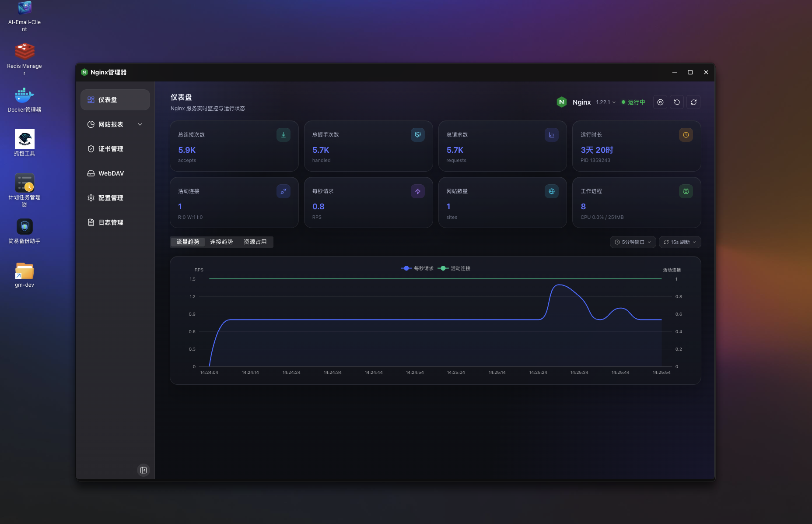
Task: Click the 5.9K accepts value
Action: click(x=187, y=150)
